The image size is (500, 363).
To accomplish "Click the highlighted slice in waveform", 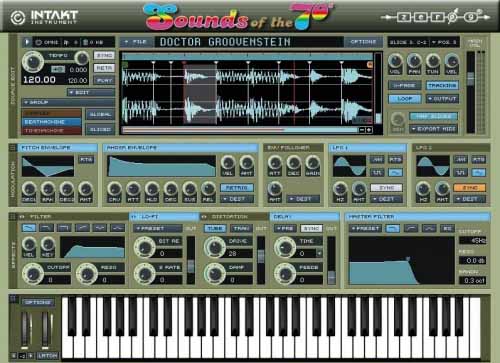I will [200, 94].
